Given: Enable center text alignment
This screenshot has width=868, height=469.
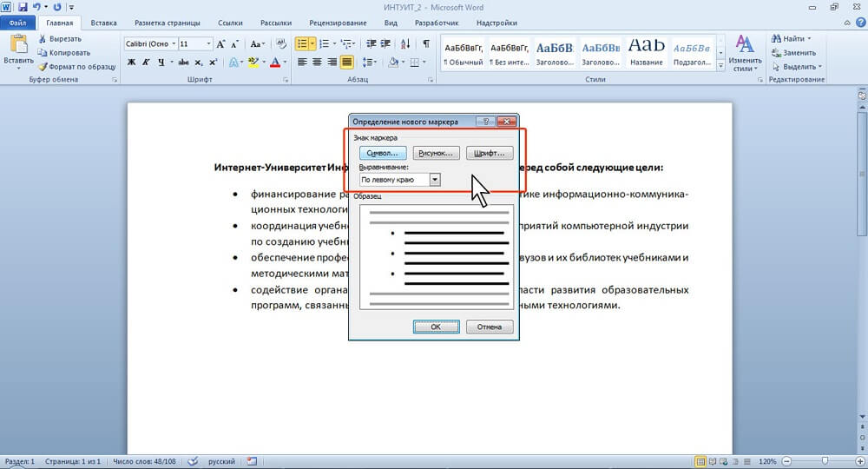Looking at the screenshot, I should point(317,63).
